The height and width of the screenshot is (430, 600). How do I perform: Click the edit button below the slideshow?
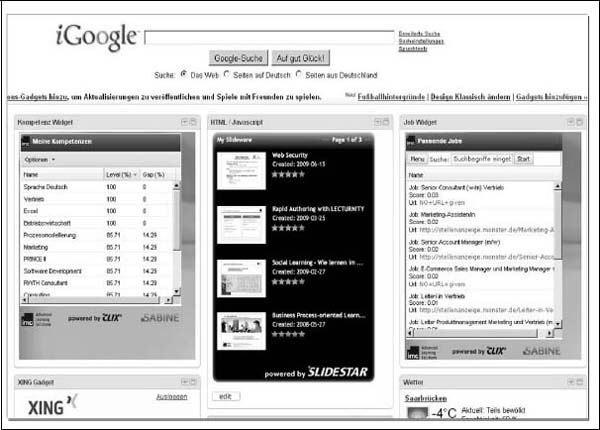[226, 396]
